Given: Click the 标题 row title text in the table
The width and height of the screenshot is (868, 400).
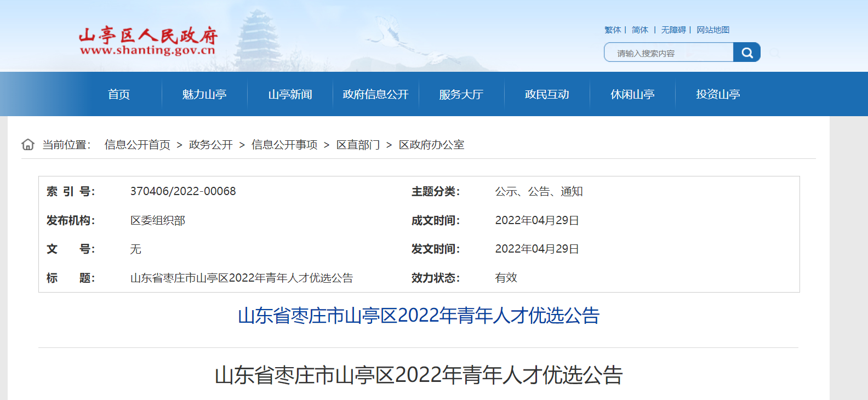Looking at the screenshot, I should pyautogui.click(x=242, y=278).
